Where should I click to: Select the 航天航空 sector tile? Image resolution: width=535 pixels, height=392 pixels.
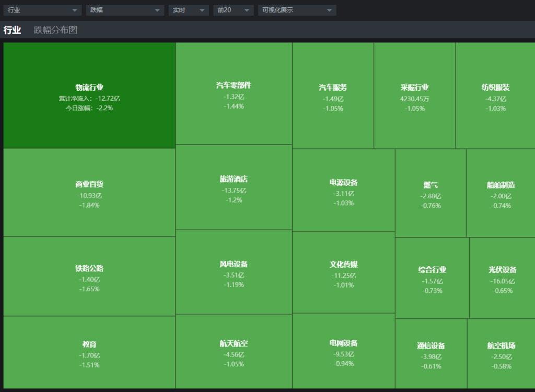(x=234, y=351)
